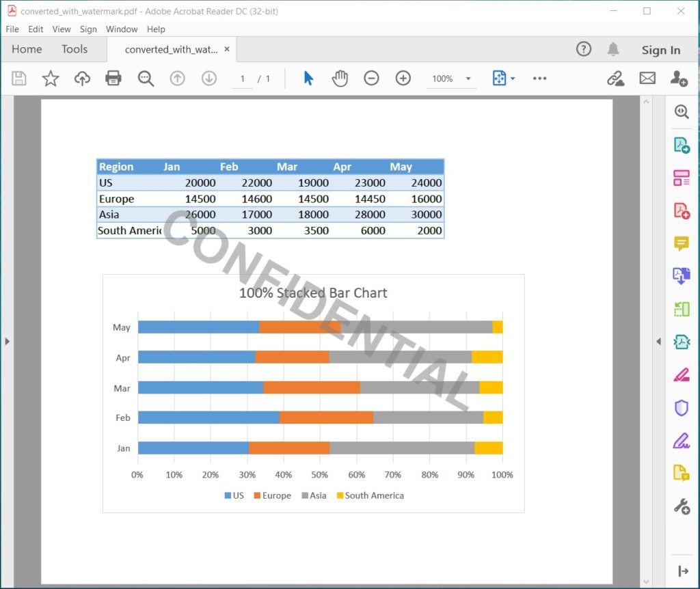Image resolution: width=700 pixels, height=589 pixels.
Task: Select the Hand pan tool
Action: pos(340,79)
